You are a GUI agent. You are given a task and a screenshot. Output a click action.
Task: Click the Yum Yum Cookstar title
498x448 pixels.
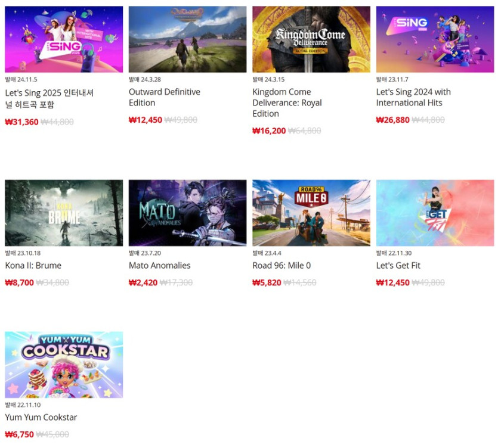coord(41,417)
